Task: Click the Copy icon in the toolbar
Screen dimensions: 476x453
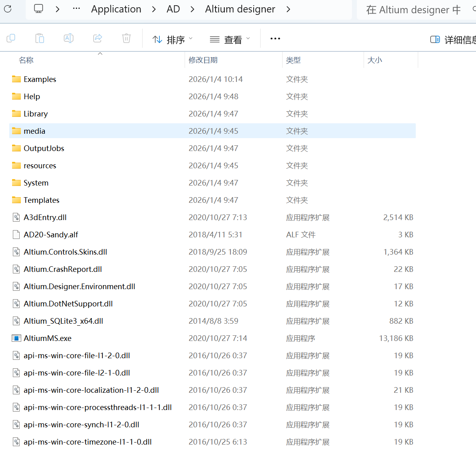Action: [11, 39]
